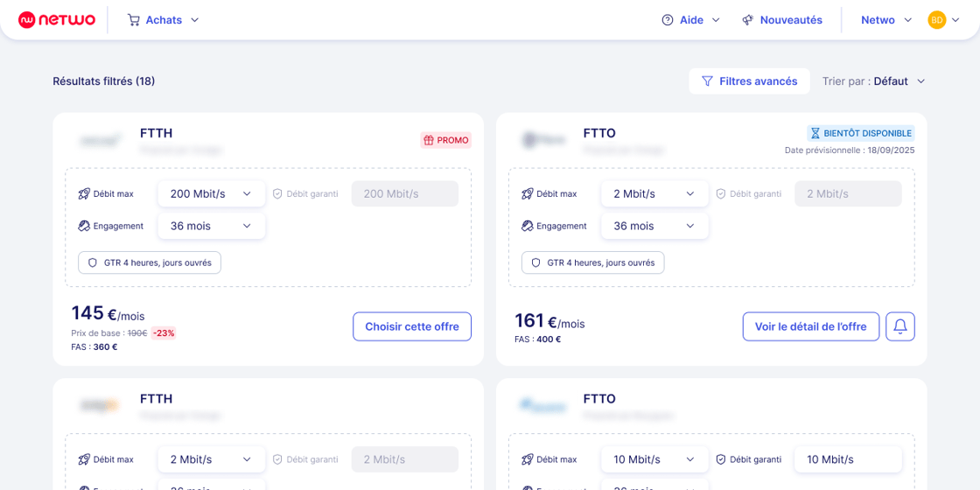Click the Nouveautés megaphone icon
980x490 pixels.
[748, 19]
